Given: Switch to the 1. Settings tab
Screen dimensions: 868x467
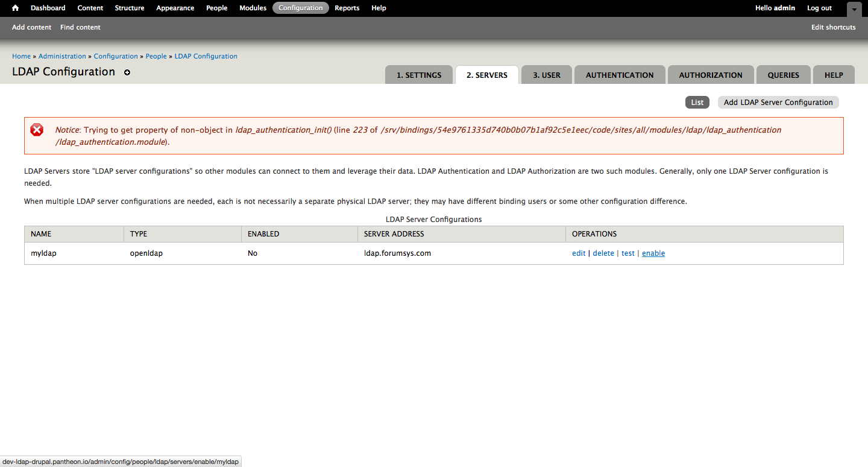Looking at the screenshot, I should [419, 75].
